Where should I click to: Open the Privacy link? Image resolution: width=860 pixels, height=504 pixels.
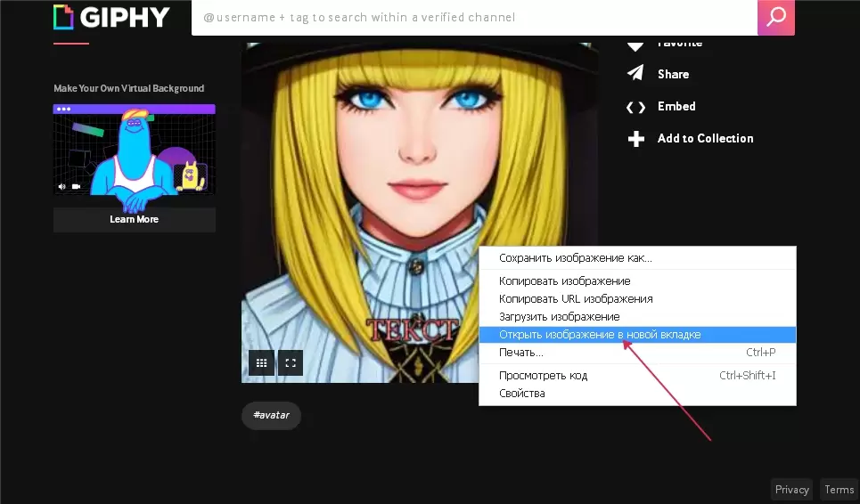791,490
